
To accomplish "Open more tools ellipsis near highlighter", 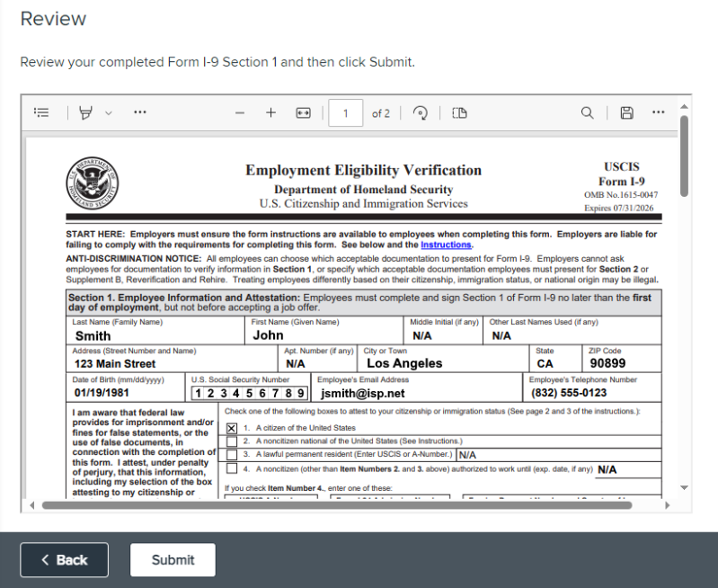I will pyautogui.click(x=139, y=111).
